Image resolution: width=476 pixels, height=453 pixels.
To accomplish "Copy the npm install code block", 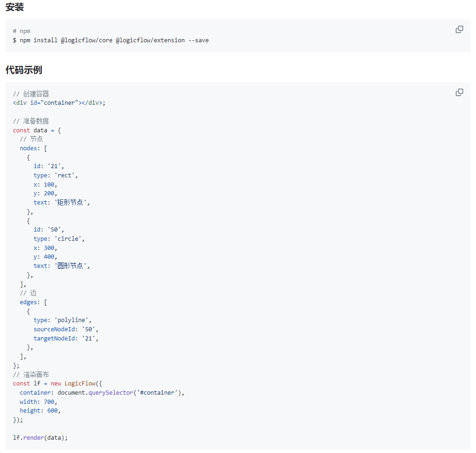I will [x=459, y=29].
